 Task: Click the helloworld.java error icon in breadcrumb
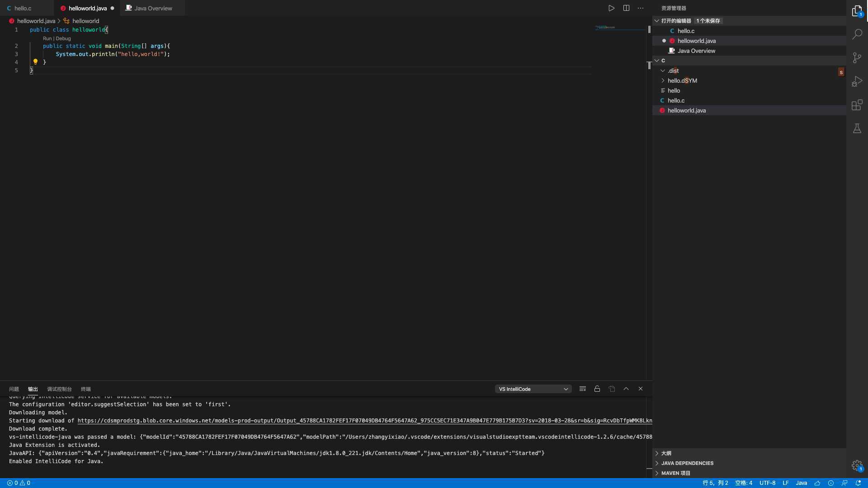[12, 21]
